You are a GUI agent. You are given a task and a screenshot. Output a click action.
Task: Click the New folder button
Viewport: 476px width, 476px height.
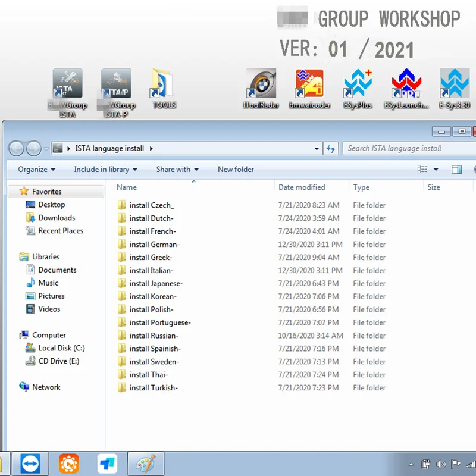236,170
